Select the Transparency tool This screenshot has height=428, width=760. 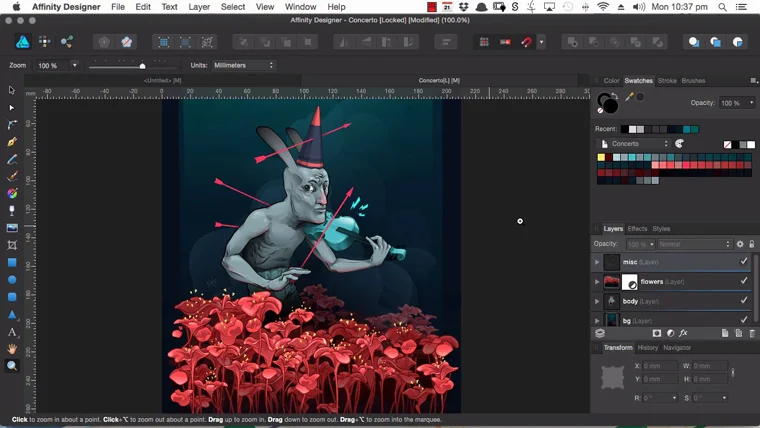pos(12,210)
